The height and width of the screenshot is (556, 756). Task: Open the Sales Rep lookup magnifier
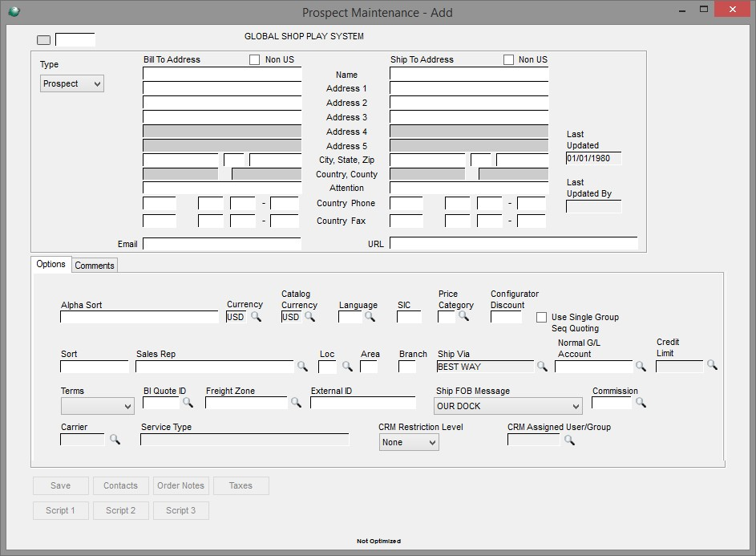coord(302,367)
